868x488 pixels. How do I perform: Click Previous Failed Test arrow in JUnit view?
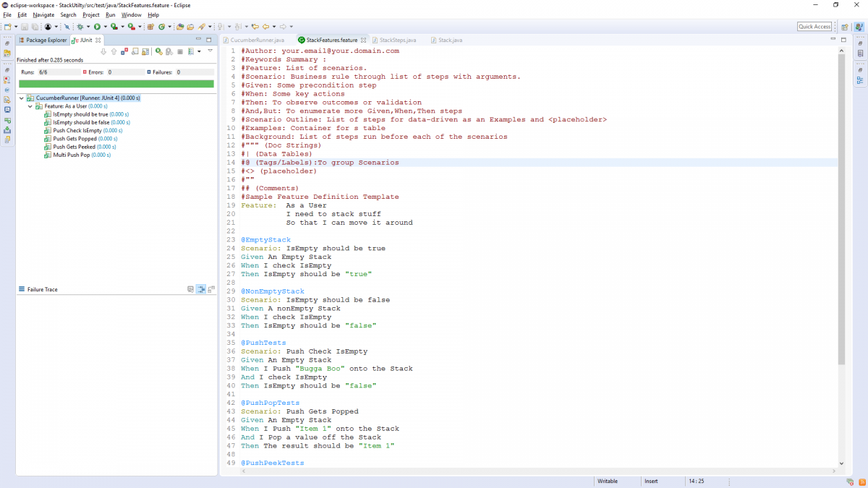click(x=114, y=51)
